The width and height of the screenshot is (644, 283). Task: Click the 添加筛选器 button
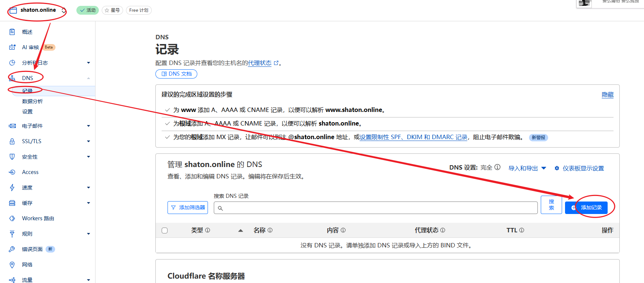[x=188, y=208]
